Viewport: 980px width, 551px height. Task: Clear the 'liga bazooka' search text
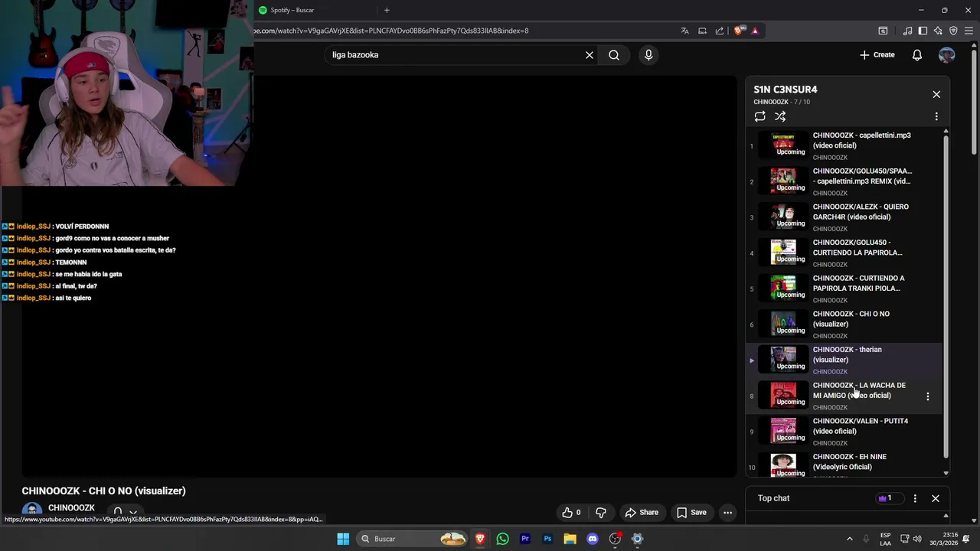(x=590, y=55)
